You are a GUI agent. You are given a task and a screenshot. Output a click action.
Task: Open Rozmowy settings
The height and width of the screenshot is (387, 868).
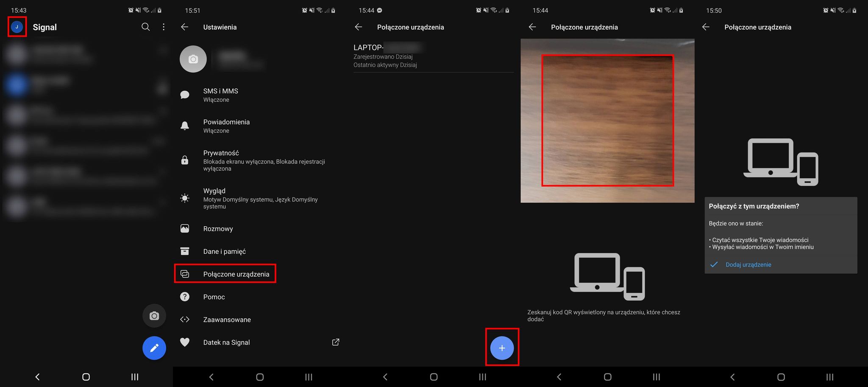[260, 229]
